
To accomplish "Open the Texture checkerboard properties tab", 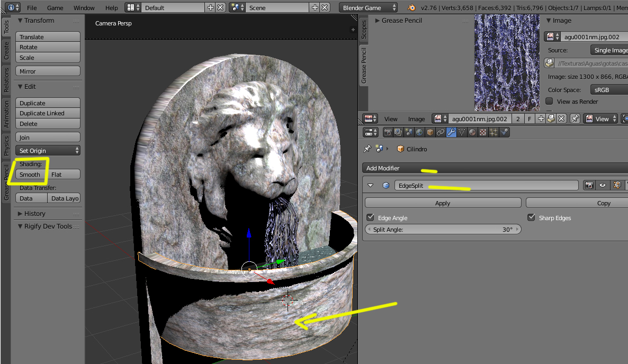I will pos(483,132).
